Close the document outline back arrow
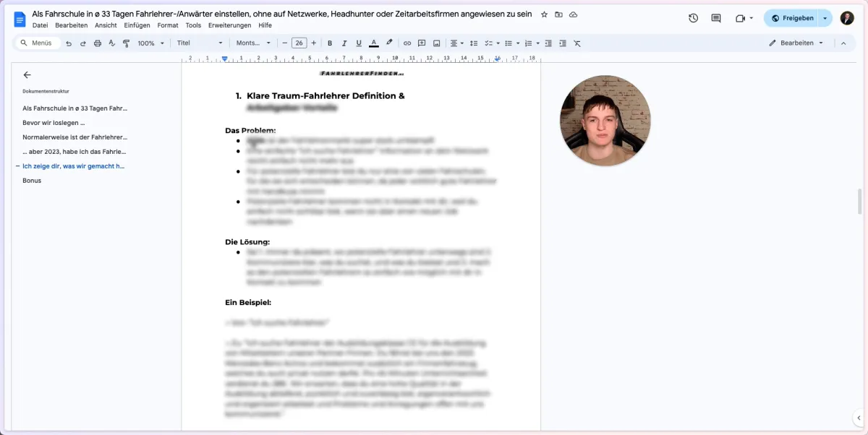868x435 pixels. (x=27, y=74)
